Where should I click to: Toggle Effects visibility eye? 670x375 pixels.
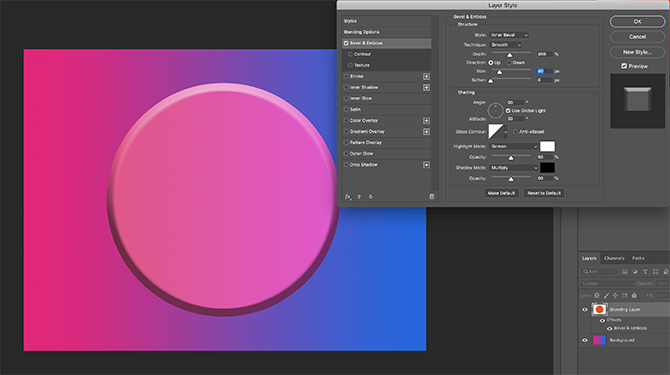[x=602, y=320]
